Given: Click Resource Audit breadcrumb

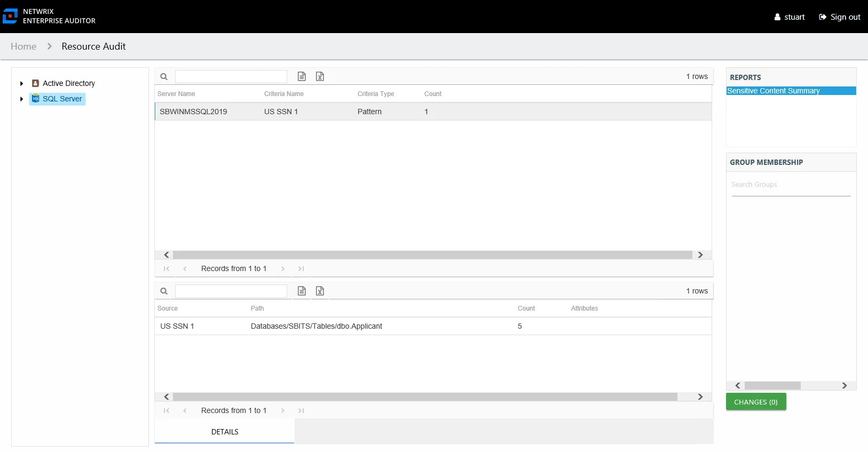Looking at the screenshot, I should tap(93, 46).
